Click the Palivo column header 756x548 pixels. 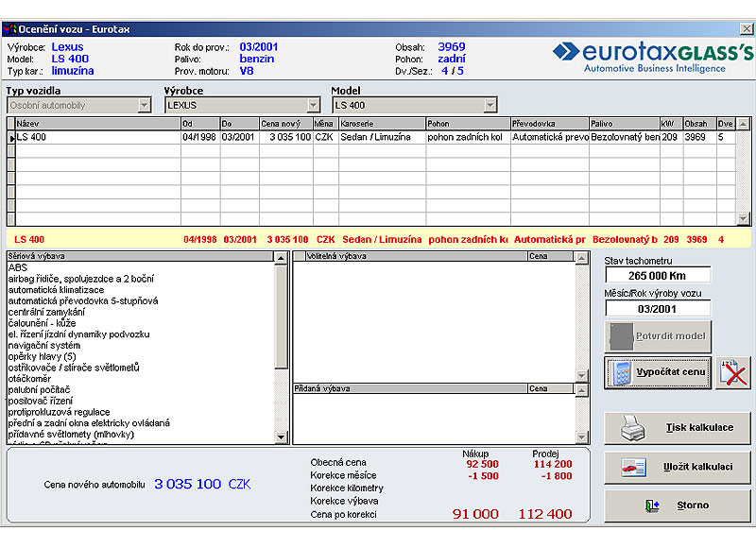coord(625,124)
